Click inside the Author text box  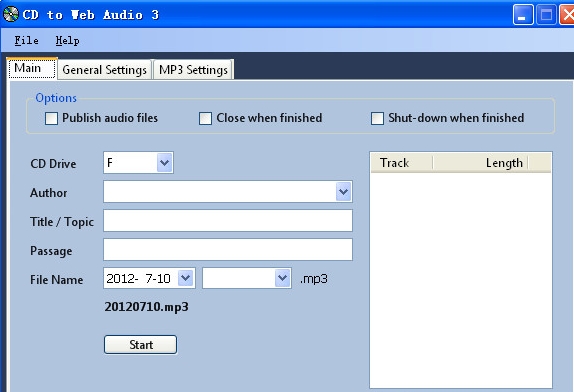click(x=220, y=191)
